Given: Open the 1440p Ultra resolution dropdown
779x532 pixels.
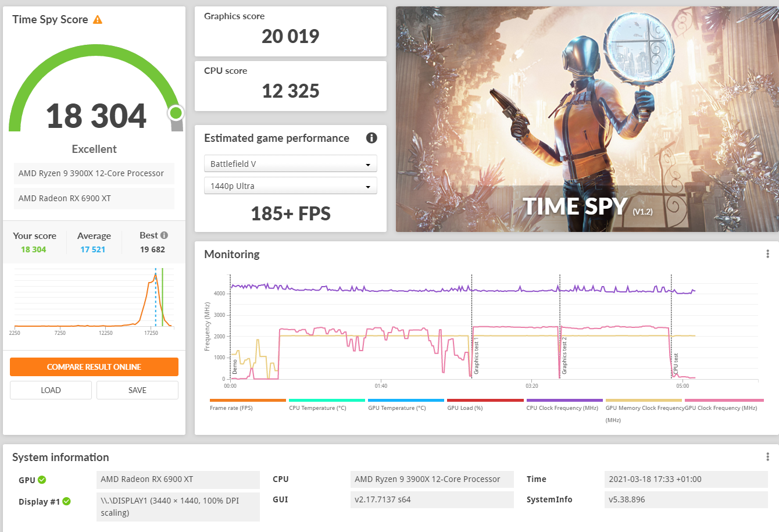Looking at the screenshot, I should tap(291, 186).
